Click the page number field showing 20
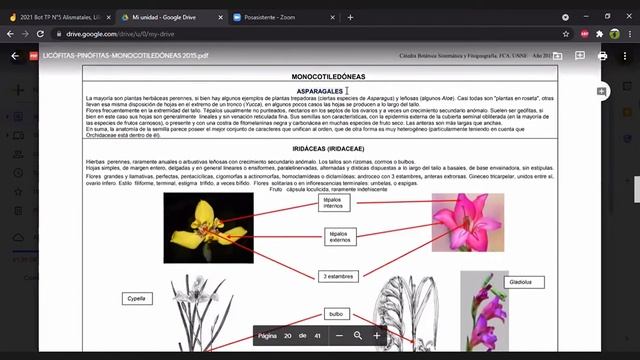 coord(287,336)
